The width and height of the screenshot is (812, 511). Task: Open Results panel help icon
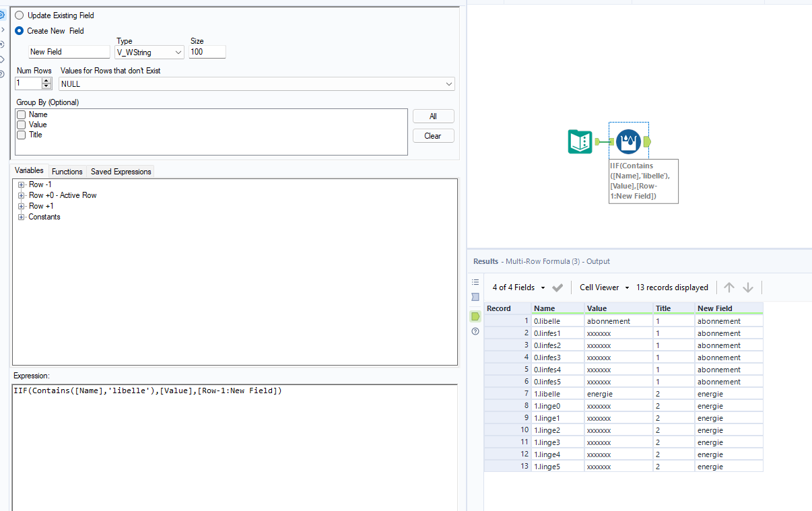475,331
